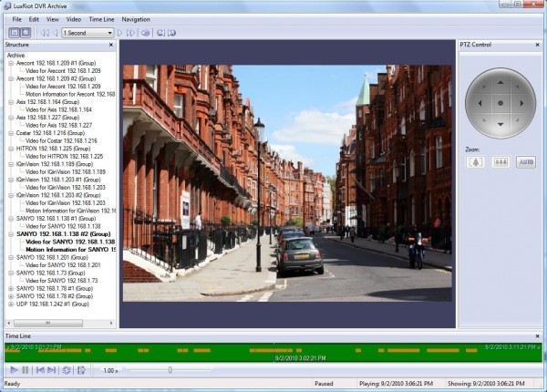The width and height of the screenshot is (547, 392).
Task: Click PTZ pan up arrow
Action: (500, 84)
